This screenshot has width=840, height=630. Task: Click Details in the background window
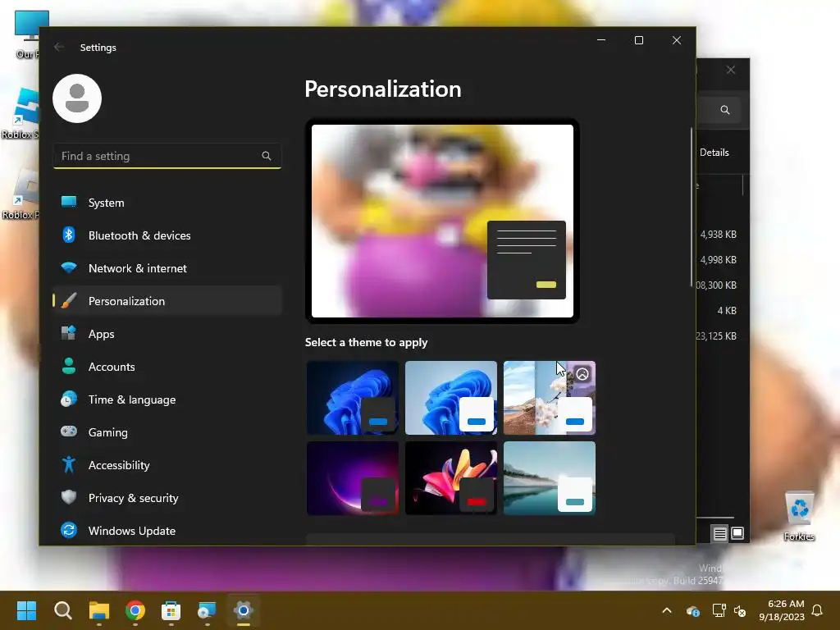point(714,152)
